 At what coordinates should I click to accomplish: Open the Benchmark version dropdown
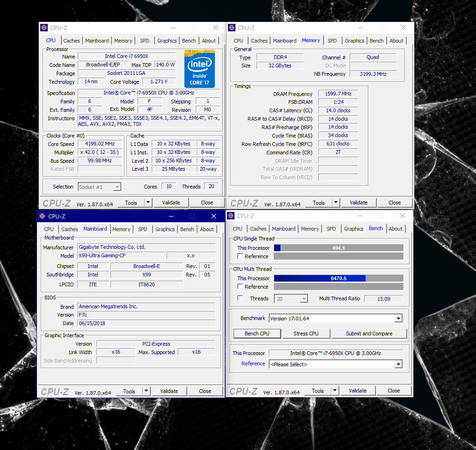[x=399, y=318]
